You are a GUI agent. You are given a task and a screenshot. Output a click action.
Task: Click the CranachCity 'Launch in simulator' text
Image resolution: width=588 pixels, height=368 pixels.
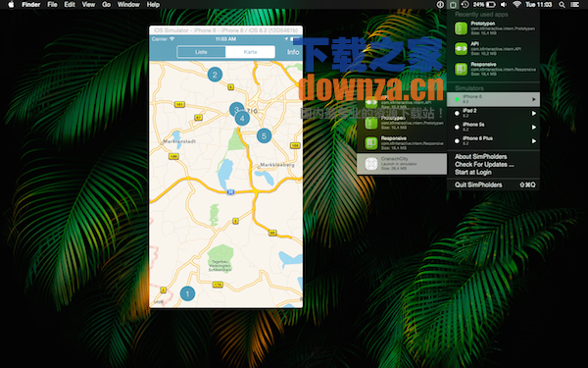(399, 164)
